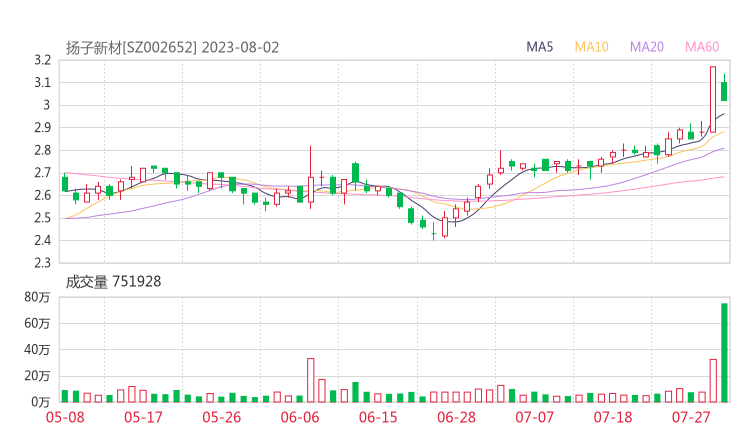This screenshot has width=740, height=440.
Task: Click the 2.7 price axis label
Action: tap(42, 173)
